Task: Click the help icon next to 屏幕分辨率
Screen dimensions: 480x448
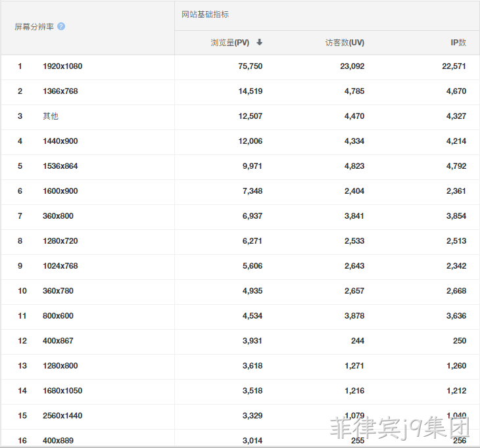Action: pyautogui.click(x=61, y=27)
